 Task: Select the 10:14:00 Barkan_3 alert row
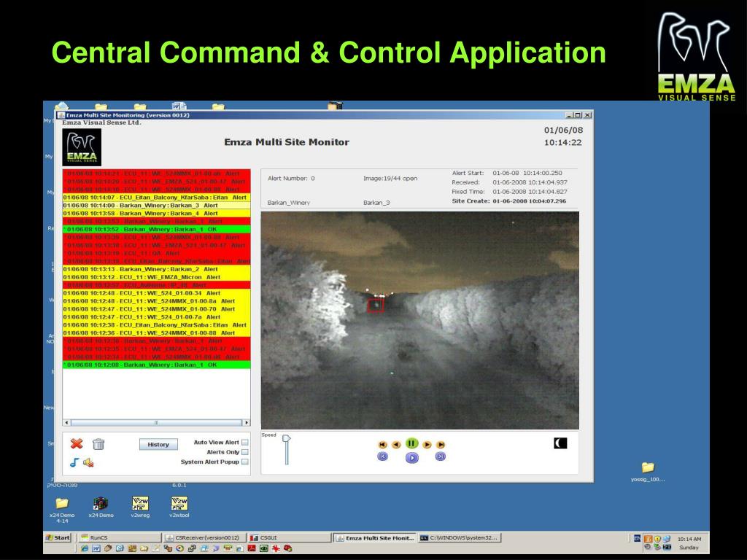pyautogui.click(x=156, y=205)
